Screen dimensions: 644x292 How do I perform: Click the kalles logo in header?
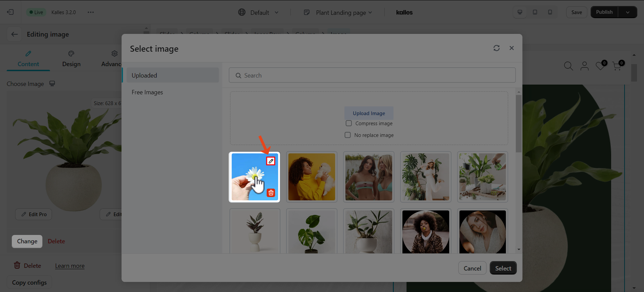[x=404, y=12]
